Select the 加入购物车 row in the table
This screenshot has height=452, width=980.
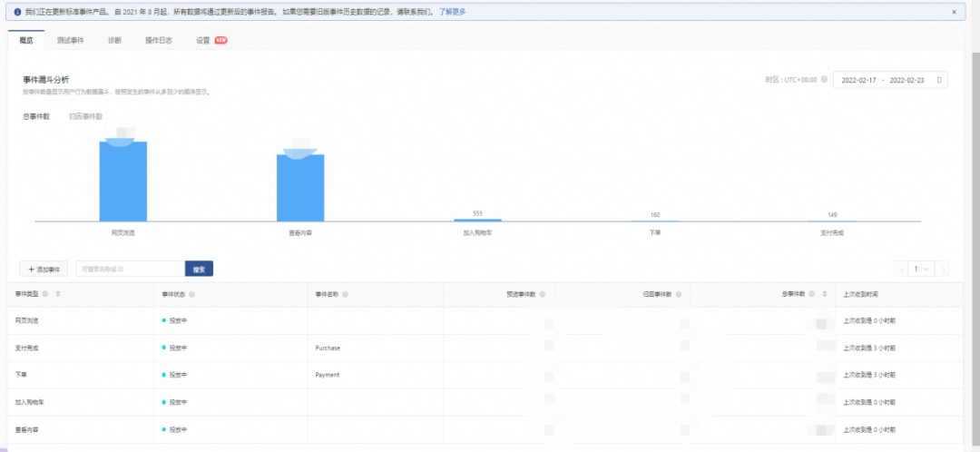point(485,403)
